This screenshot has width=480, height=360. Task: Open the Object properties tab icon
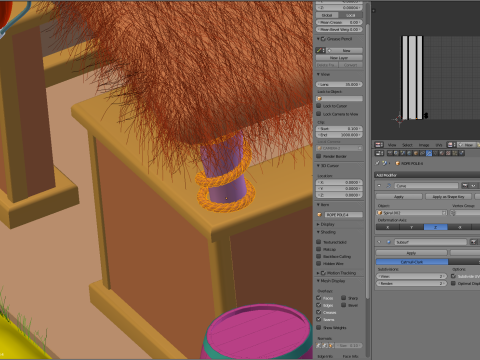click(x=416, y=153)
